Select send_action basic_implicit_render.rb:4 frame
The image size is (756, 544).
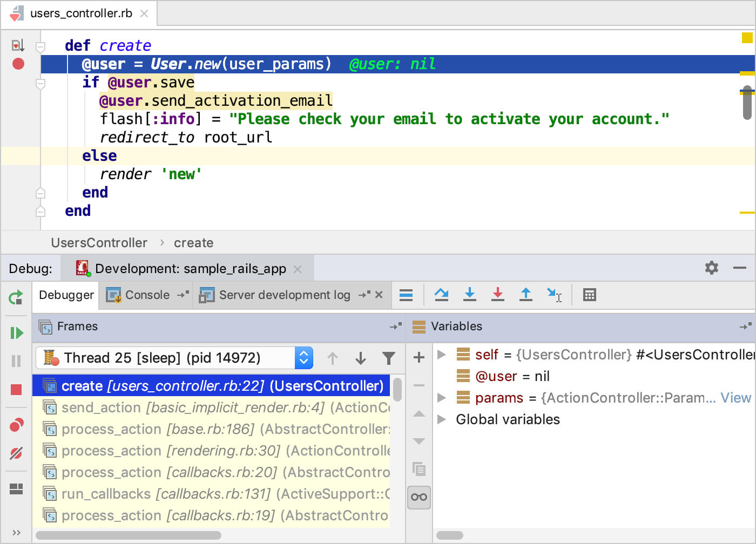(211, 407)
